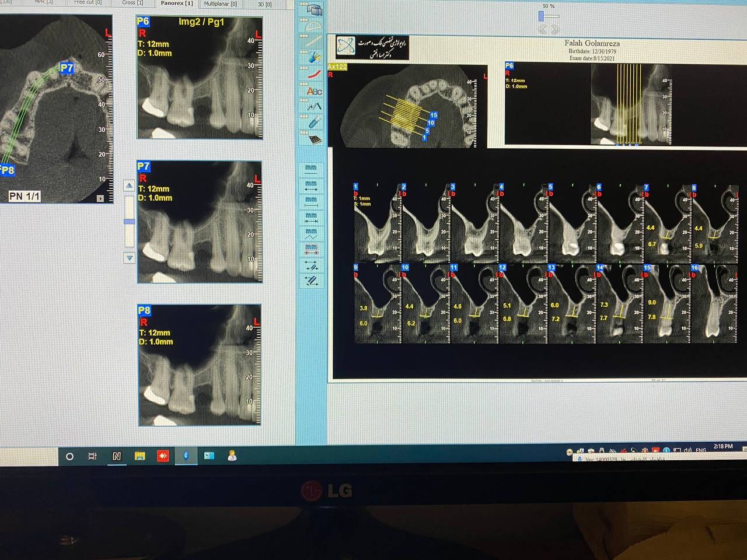747x560 pixels.
Task: Click the mm button with bracketed line
Action: (x=311, y=201)
